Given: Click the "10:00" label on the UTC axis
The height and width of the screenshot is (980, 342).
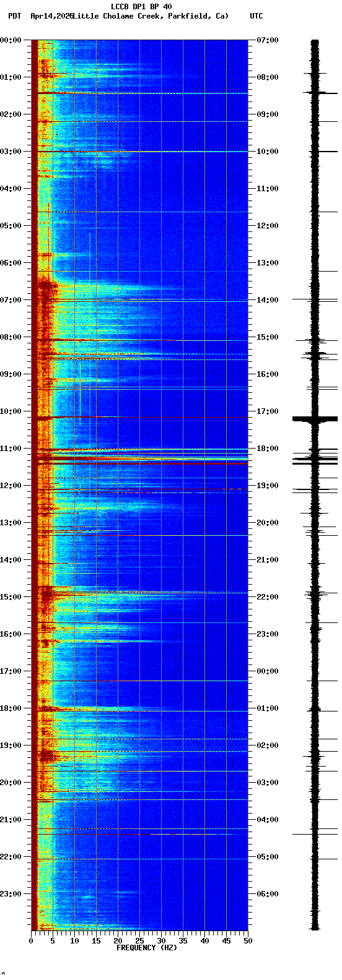Looking at the screenshot, I should click(x=268, y=152).
